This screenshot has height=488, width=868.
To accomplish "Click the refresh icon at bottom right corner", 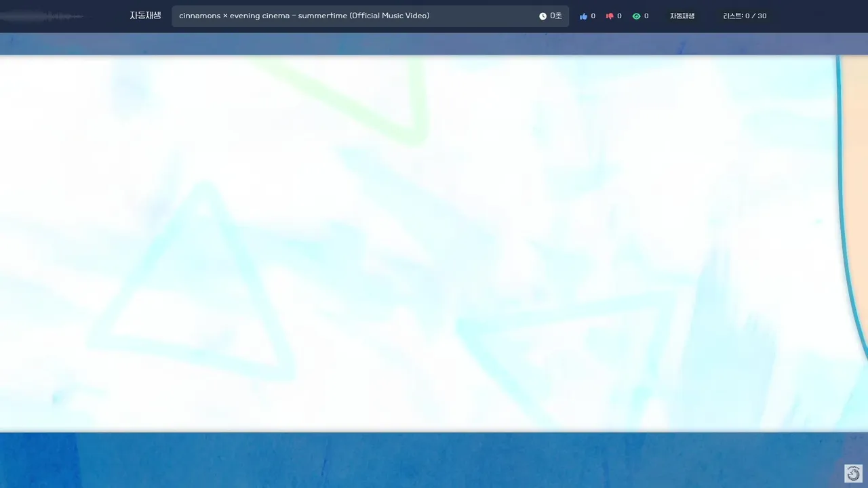I will point(853,473).
